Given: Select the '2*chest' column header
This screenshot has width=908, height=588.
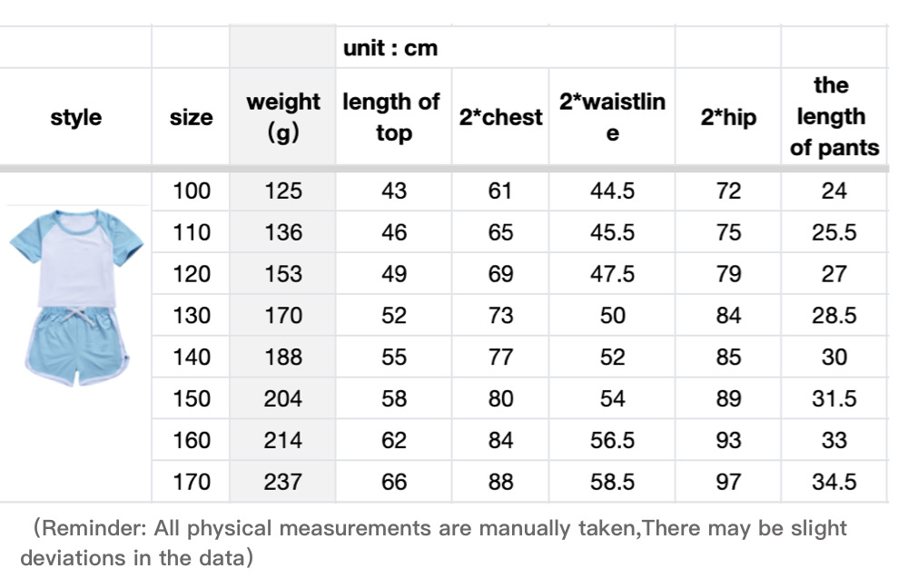Looking at the screenshot, I should click(x=500, y=117).
